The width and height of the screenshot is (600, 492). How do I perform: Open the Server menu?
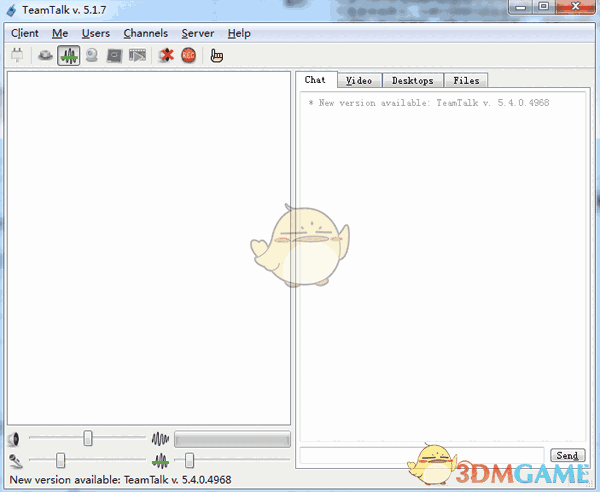197,33
